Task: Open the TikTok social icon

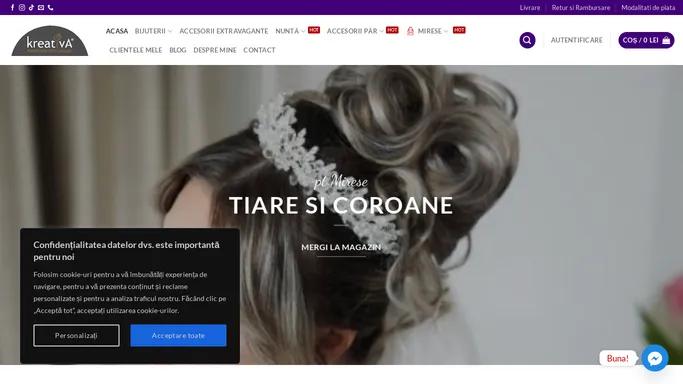Action: tap(31, 7)
